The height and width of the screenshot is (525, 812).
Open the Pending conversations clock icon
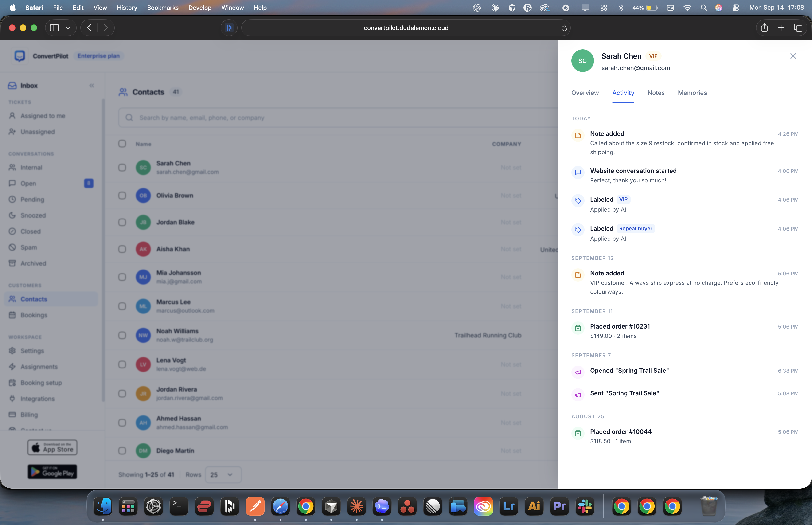12,200
